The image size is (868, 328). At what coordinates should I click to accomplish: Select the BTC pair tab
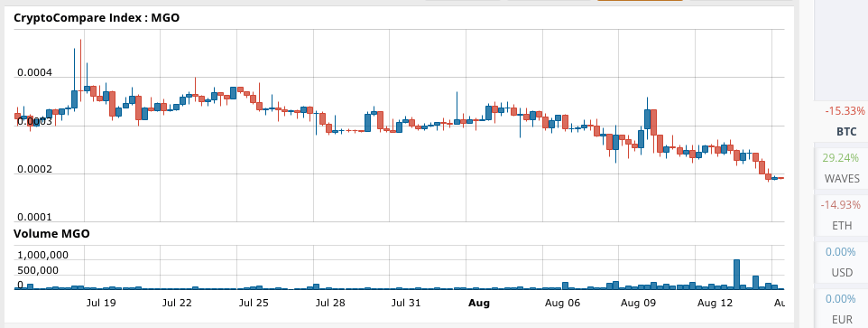tap(842, 122)
